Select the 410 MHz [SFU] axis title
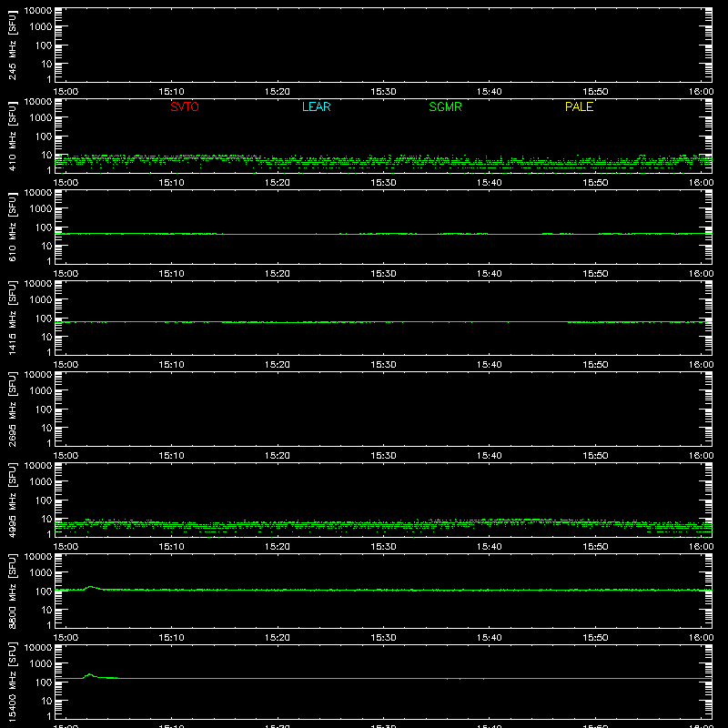 [x=12, y=136]
